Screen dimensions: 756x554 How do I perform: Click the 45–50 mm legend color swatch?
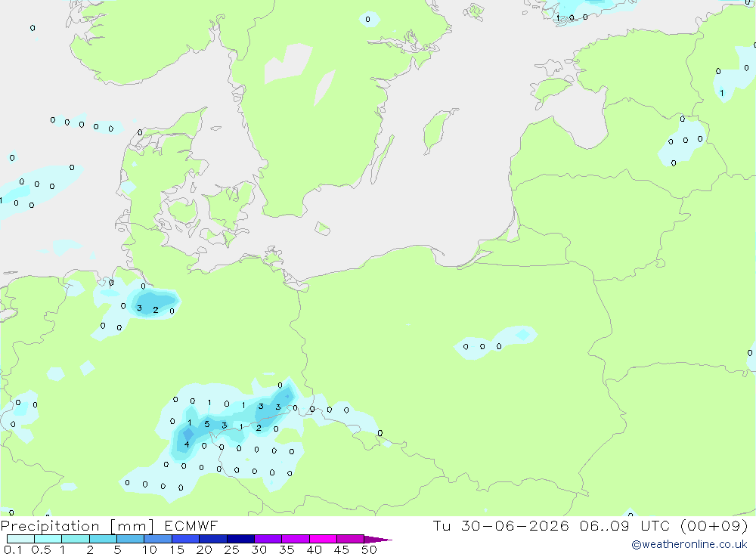[x=350, y=539]
